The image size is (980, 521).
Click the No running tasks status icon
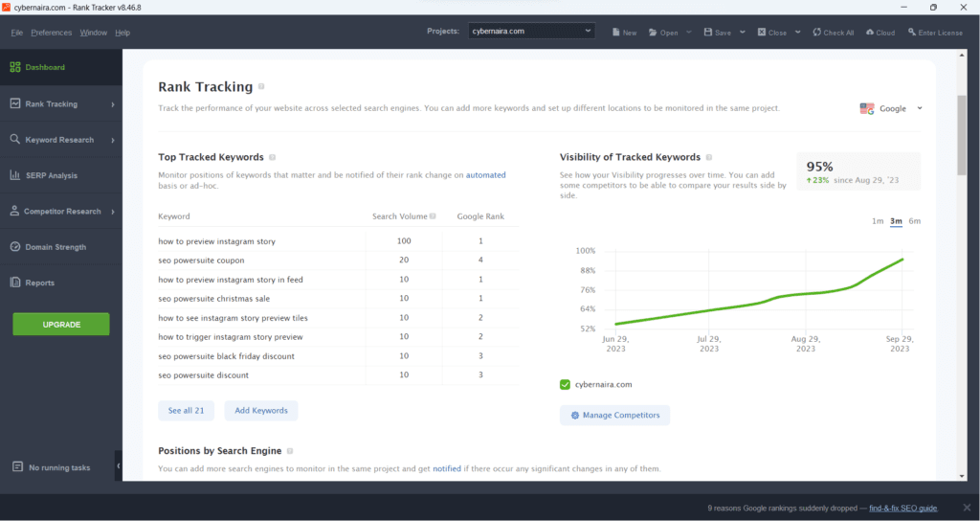(17, 467)
